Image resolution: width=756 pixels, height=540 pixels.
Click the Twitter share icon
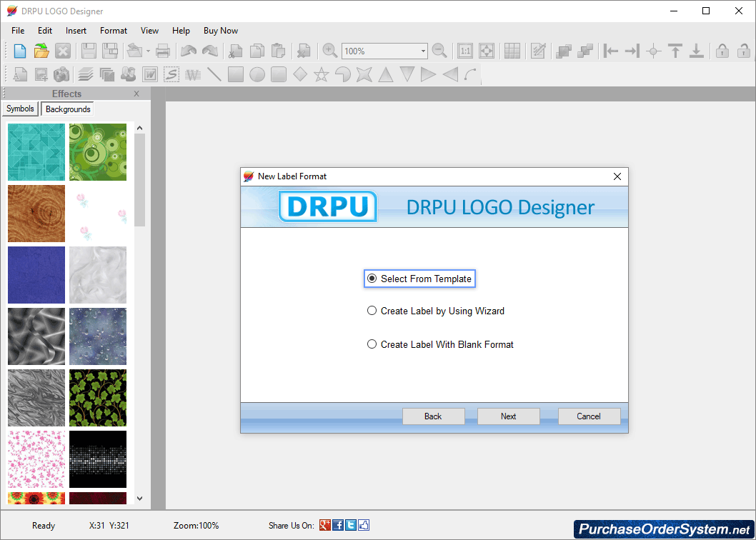point(351,525)
